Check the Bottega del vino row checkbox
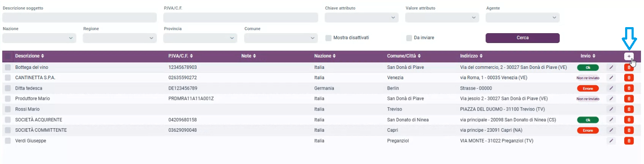This screenshot has width=644, height=164. pyautogui.click(x=8, y=67)
